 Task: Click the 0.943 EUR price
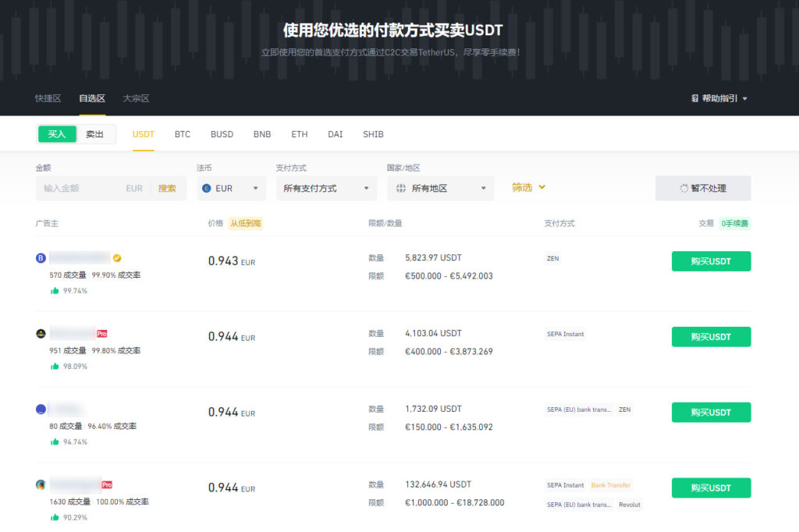(x=232, y=261)
